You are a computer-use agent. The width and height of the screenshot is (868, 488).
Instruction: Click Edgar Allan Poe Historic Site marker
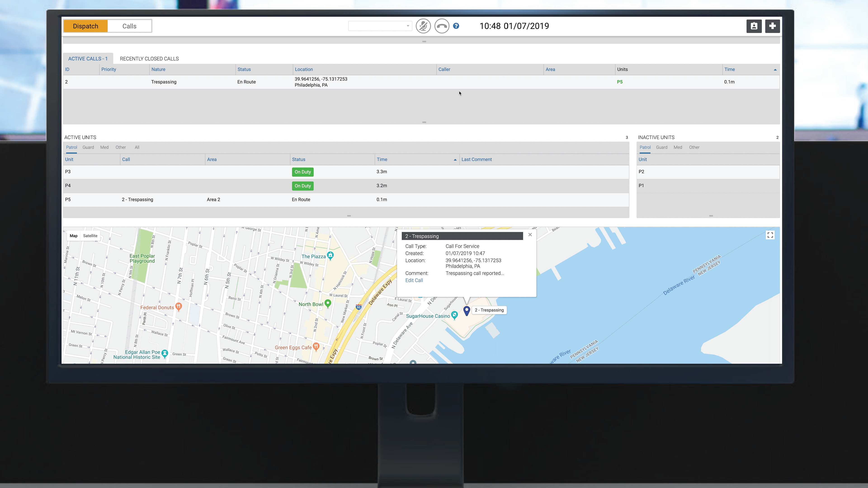point(165,353)
